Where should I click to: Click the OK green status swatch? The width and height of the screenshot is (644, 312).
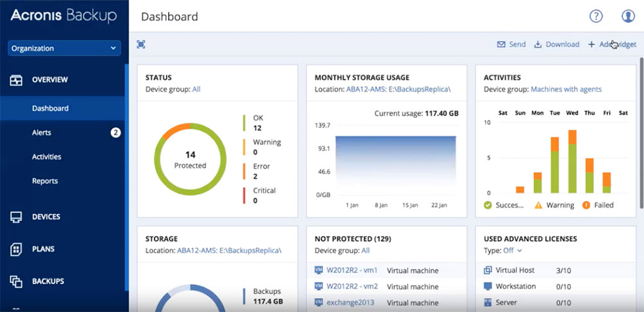[x=244, y=123]
